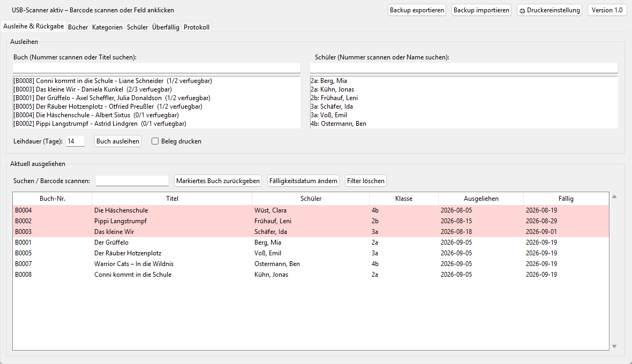The image size is (632, 364).
Task: Select [B0003] Das kleine Wir list entry
Action: [x=156, y=89]
